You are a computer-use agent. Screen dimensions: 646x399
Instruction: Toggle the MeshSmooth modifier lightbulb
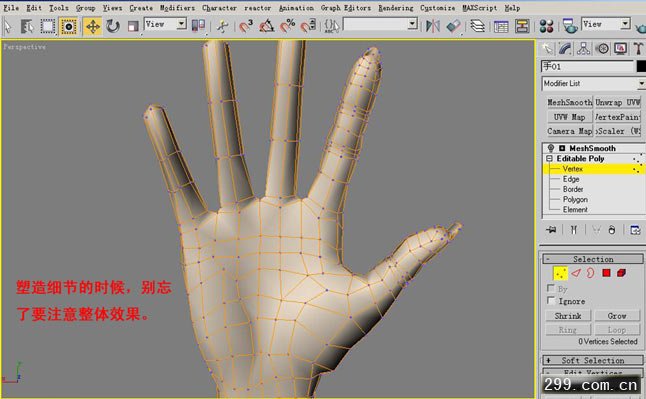551,148
